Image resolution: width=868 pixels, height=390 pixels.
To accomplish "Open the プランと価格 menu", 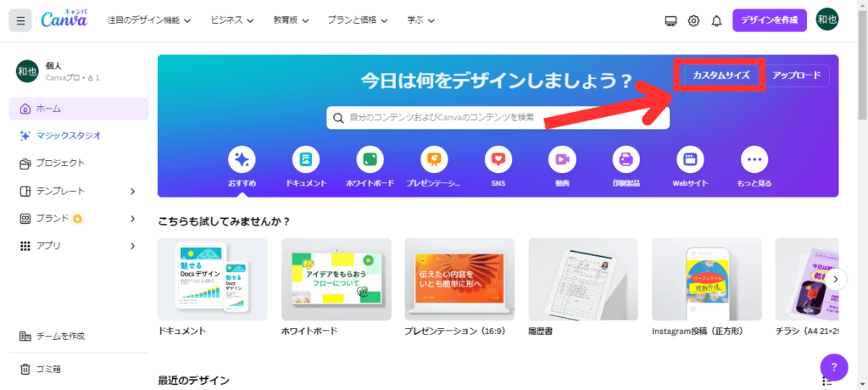I will point(357,20).
